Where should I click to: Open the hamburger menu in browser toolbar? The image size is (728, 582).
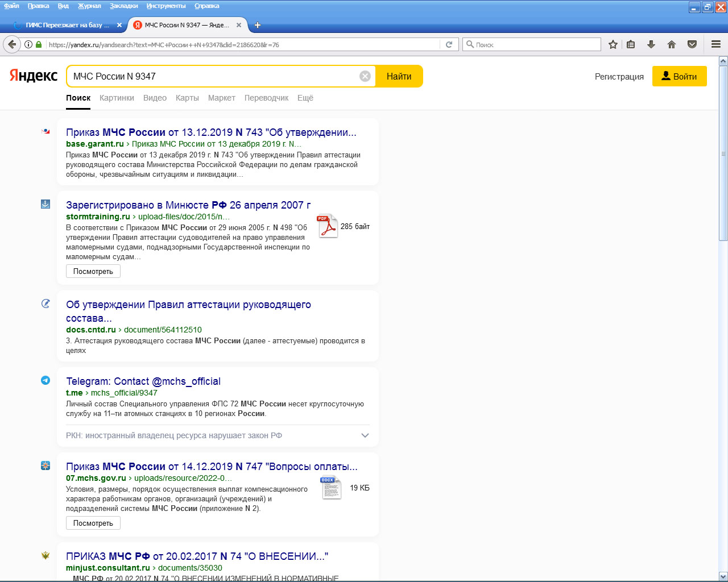coord(716,44)
